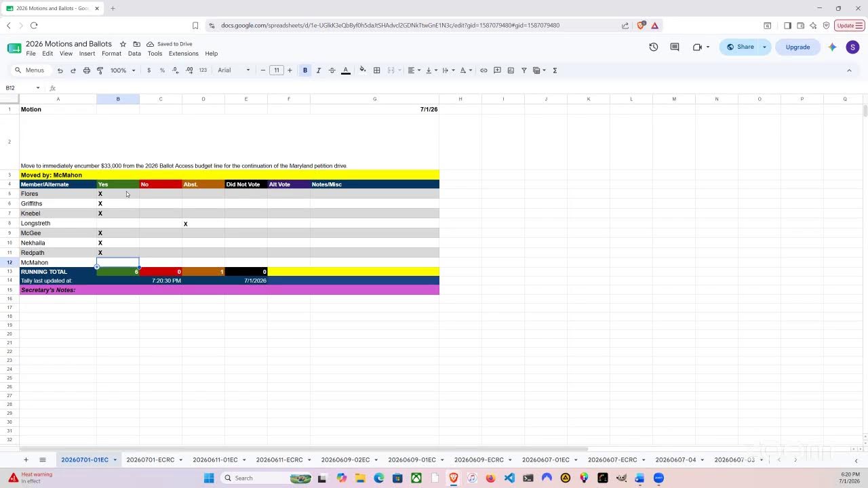Viewport: 868px width, 488px height.
Task: Select the McMahon name cell
Action: 58,262
